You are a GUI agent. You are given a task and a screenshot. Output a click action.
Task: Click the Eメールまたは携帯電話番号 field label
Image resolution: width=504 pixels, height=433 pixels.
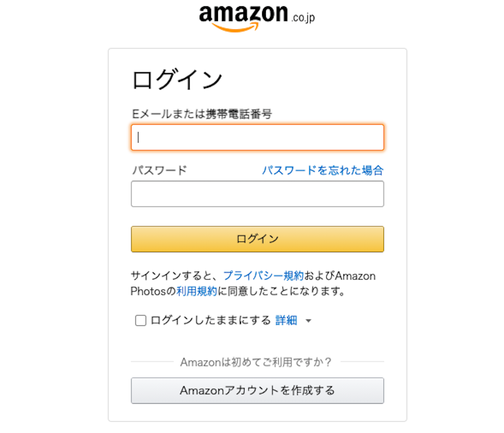202,114
